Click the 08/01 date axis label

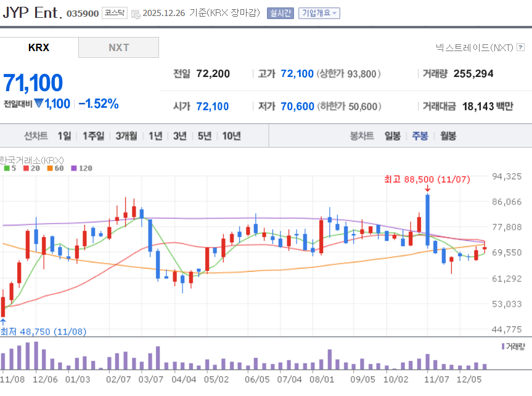pyautogui.click(x=322, y=379)
